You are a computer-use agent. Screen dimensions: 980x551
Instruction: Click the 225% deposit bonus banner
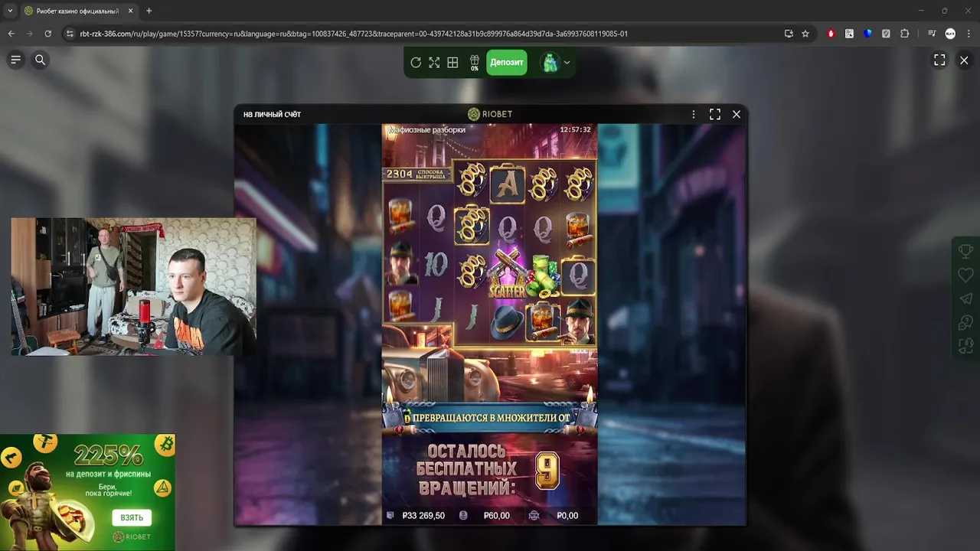87,492
